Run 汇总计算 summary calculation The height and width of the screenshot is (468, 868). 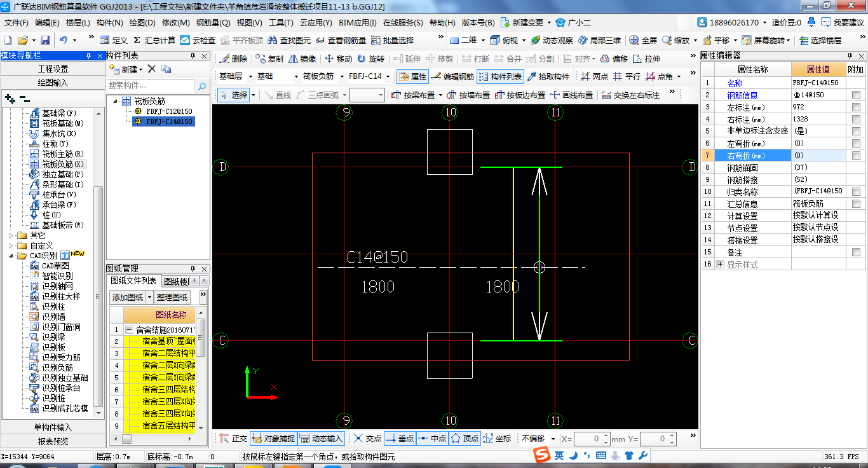[x=154, y=40]
